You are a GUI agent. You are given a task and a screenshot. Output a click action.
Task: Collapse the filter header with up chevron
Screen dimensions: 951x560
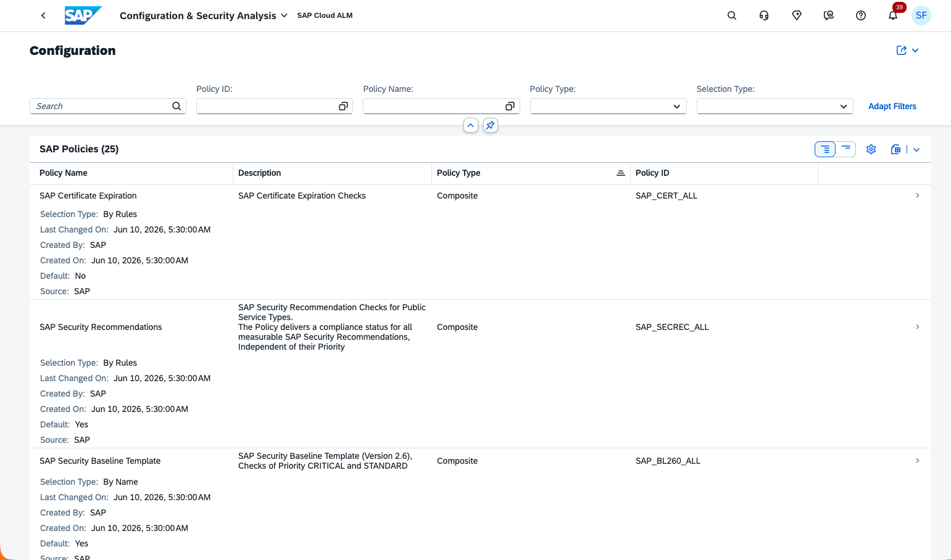[471, 125]
